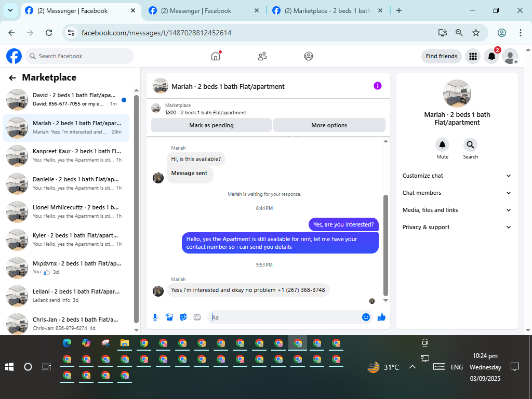Open Kanpreet Kaur conversation
The width and height of the screenshot is (532, 399).
(66, 156)
